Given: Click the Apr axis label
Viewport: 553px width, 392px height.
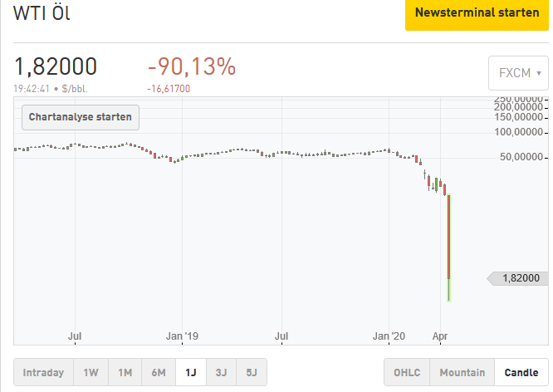Looking at the screenshot, I should (440, 336).
